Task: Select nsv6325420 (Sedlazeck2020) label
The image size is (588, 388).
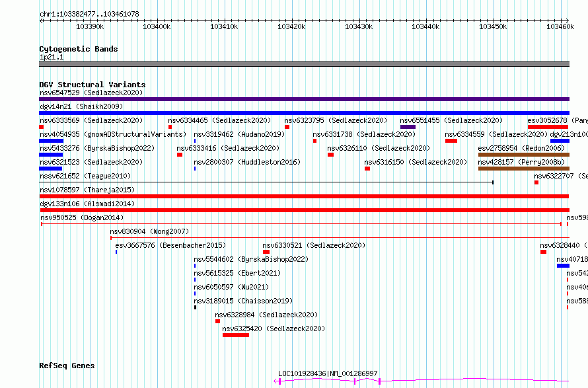Action: (274, 329)
